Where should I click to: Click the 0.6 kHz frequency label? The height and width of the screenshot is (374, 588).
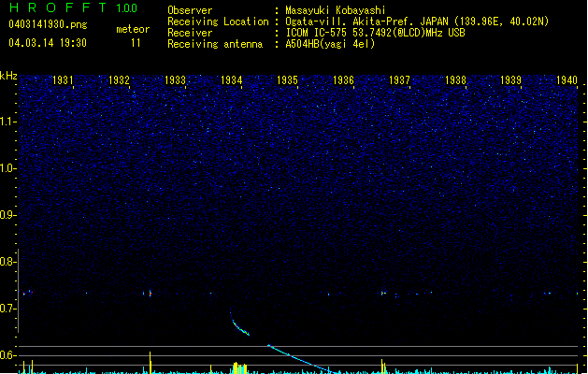coord(8,355)
